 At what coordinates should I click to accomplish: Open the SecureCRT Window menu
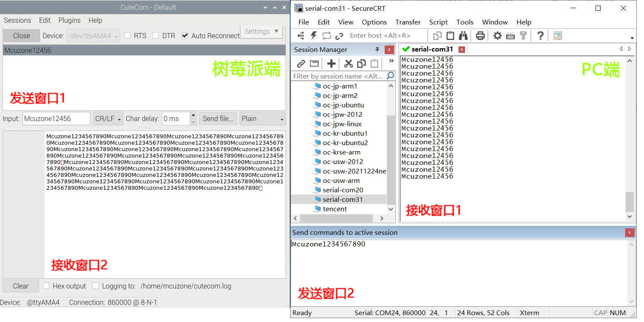pos(495,22)
